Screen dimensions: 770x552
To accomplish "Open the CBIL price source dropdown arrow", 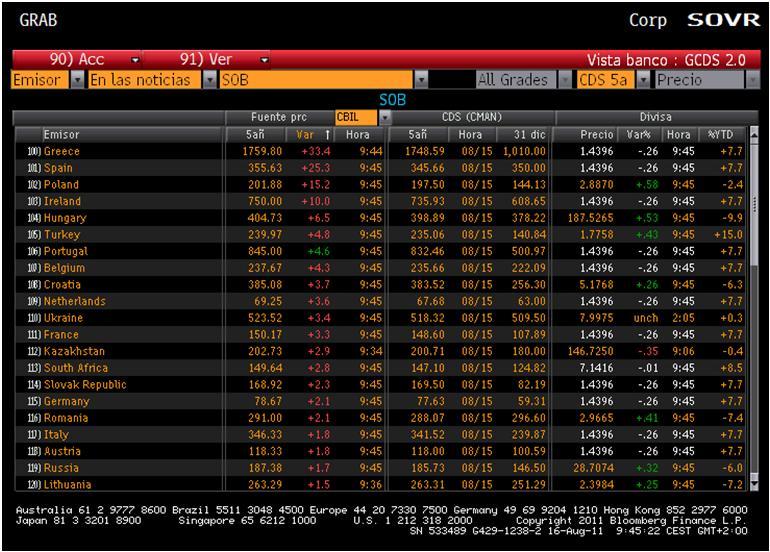I will 385,117.
